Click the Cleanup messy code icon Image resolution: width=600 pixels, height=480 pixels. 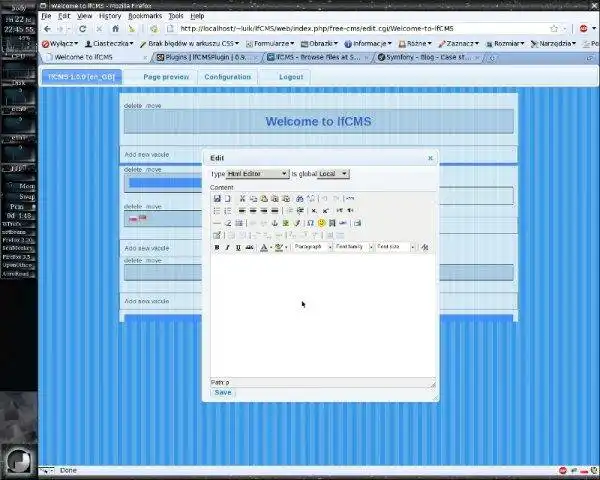(297, 223)
